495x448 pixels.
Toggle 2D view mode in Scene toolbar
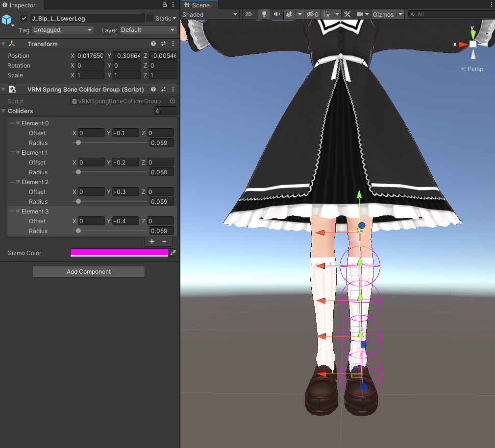coord(248,14)
